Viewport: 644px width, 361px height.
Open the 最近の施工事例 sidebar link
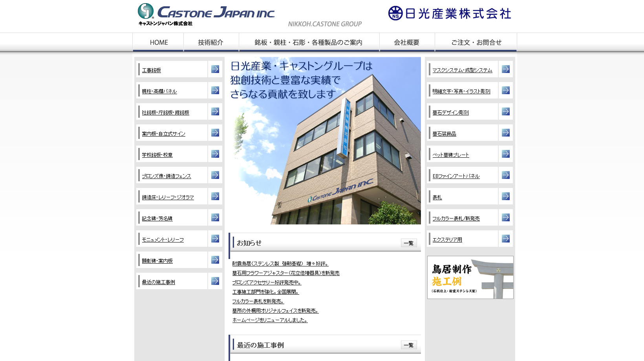[x=159, y=282]
